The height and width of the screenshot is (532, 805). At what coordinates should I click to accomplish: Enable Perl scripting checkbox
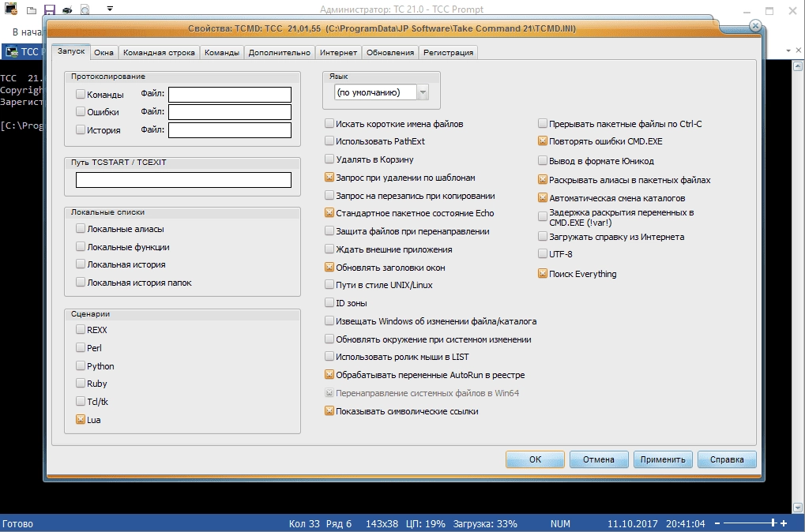(x=81, y=348)
